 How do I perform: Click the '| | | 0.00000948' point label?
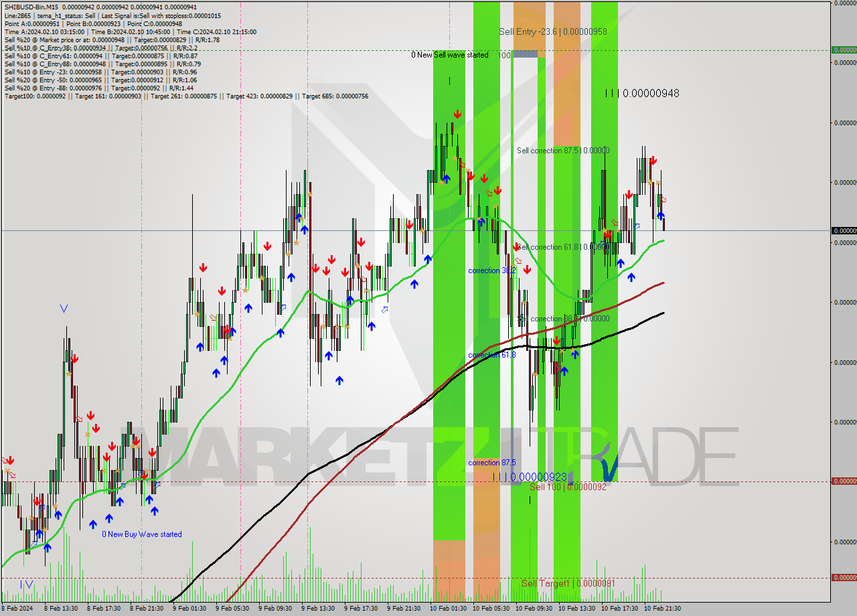click(x=642, y=93)
